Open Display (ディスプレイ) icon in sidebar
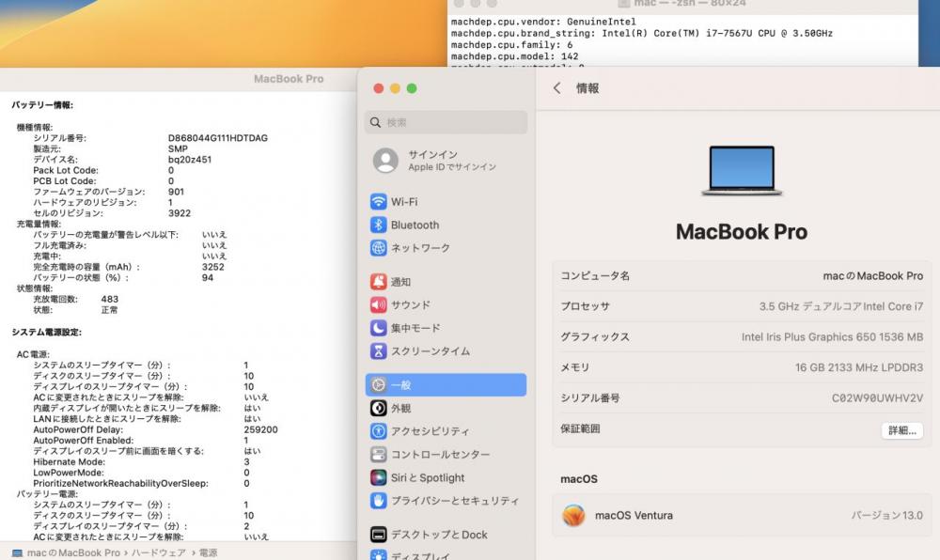 (x=378, y=555)
